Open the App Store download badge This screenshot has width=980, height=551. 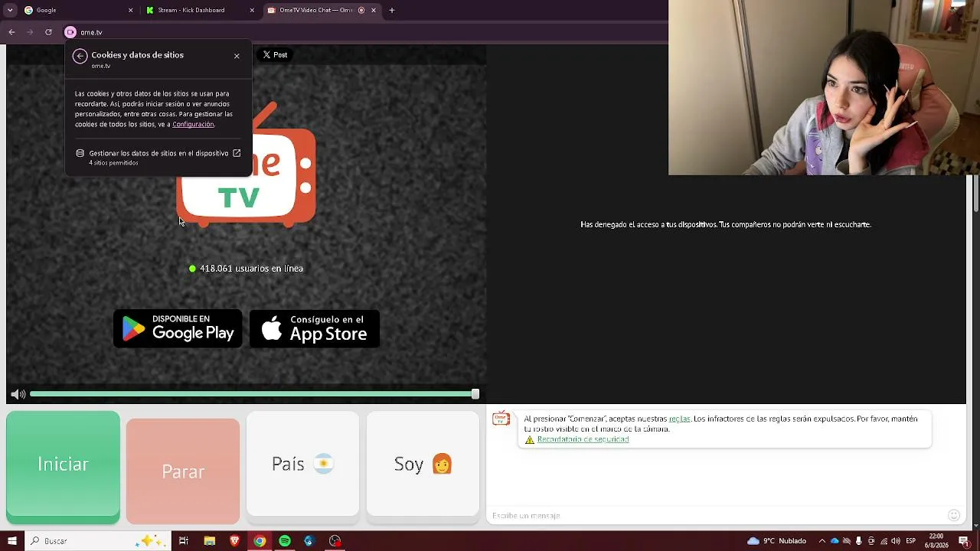(x=315, y=328)
